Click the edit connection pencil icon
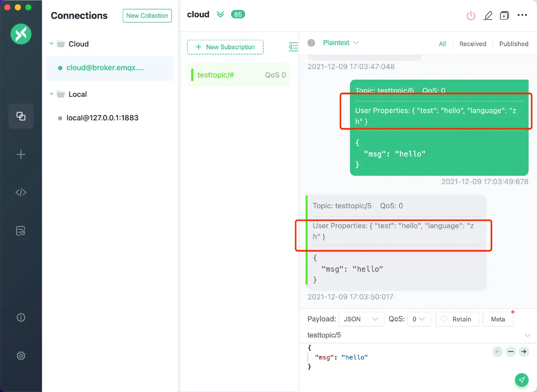Screen dimensions: 537x392 488,15
